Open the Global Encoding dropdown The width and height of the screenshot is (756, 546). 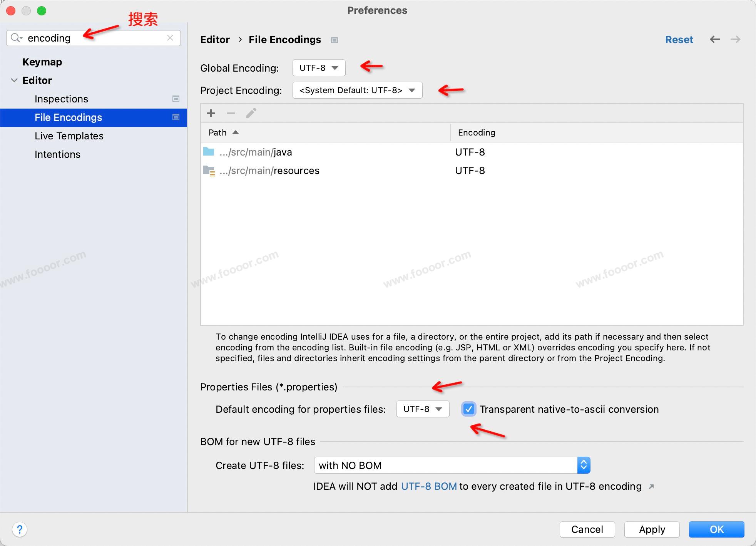(x=319, y=68)
